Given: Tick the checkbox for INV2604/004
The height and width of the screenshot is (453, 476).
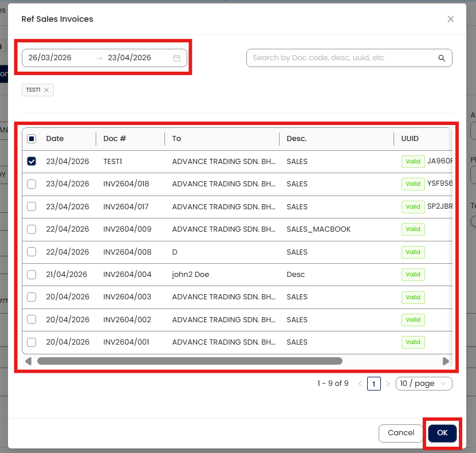Looking at the screenshot, I should pos(32,275).
